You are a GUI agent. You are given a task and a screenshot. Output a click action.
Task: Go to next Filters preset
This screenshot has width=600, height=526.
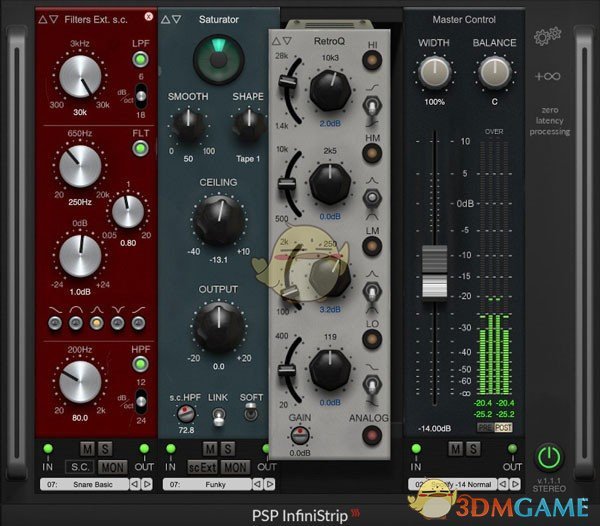[147, 484]
